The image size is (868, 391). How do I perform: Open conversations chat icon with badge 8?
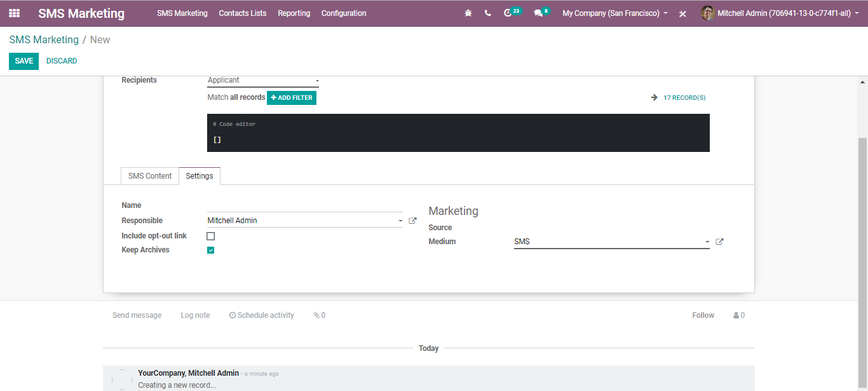pyautogui.click(x=541, y=12)
